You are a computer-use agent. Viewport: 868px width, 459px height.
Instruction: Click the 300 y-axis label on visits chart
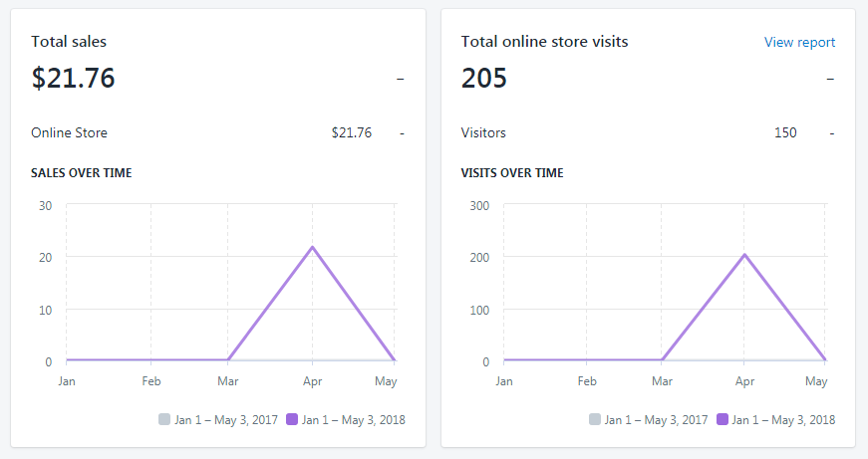point(479,206)
